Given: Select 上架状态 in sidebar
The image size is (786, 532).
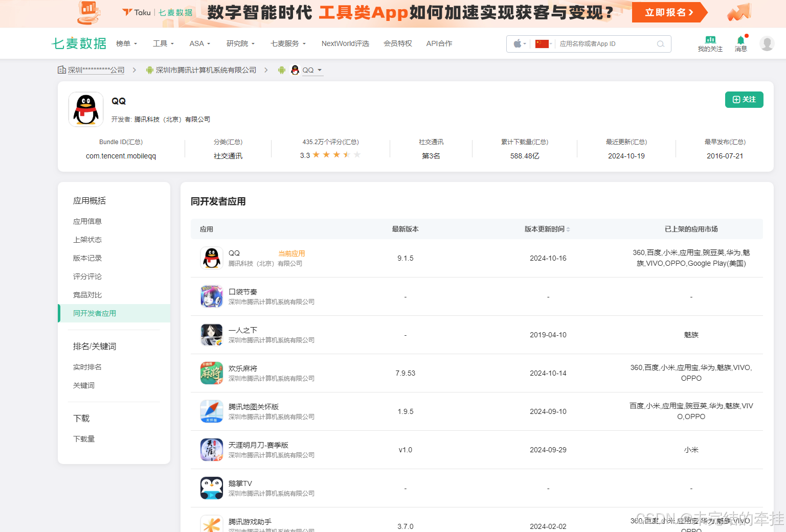Looking at the screenshot, I should (87, 240).
